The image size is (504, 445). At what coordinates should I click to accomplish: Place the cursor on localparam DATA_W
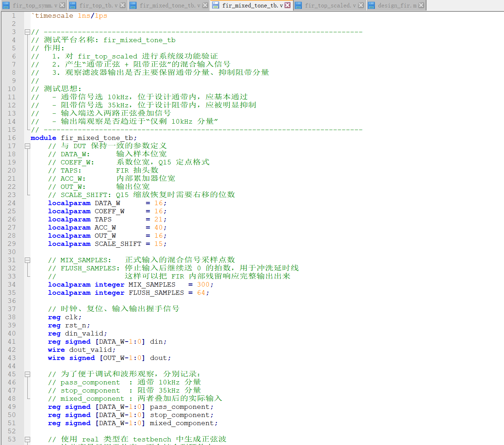click(x=107, y=203)
